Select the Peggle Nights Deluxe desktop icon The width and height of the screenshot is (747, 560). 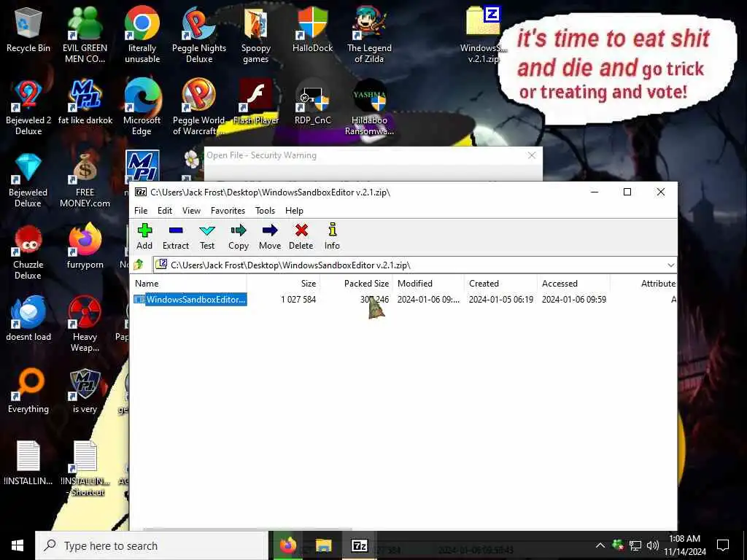(x=198, y=35)
